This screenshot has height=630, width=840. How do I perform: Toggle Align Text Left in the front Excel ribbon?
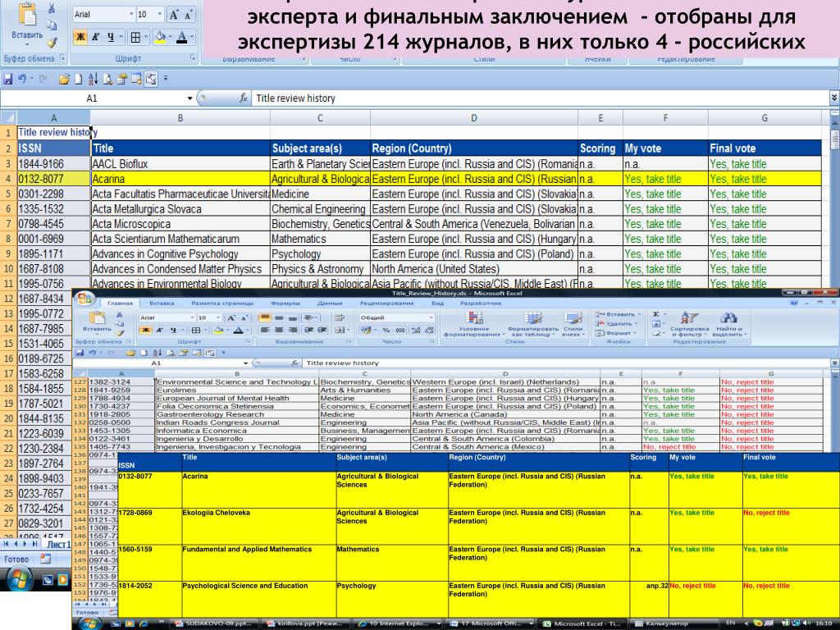pos(265,330)
